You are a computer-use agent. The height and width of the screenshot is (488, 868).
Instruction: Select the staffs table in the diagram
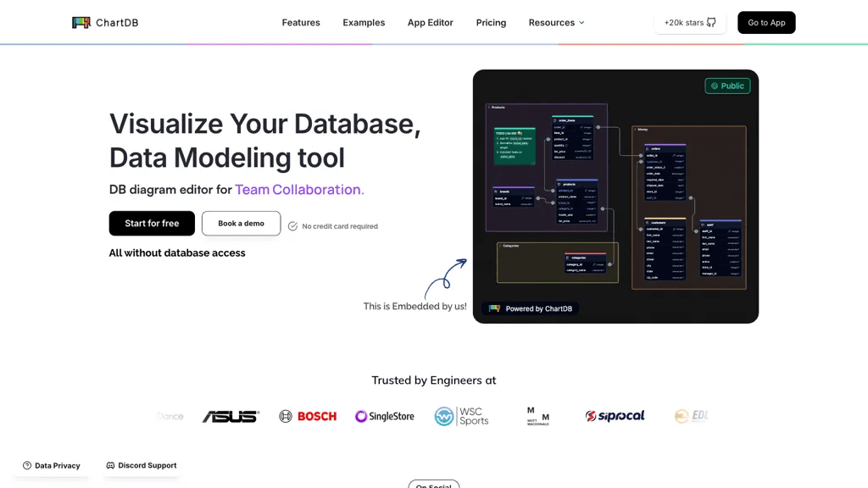point(721,248)
